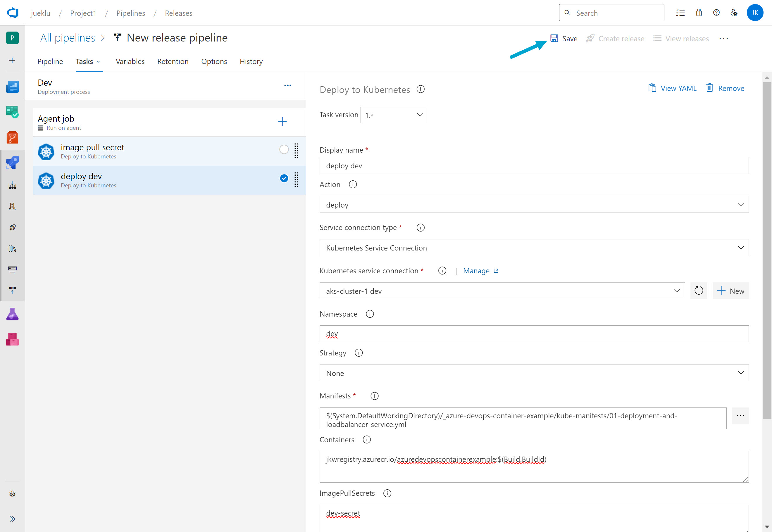Click the Save pipeline icon

click(554, 38)
